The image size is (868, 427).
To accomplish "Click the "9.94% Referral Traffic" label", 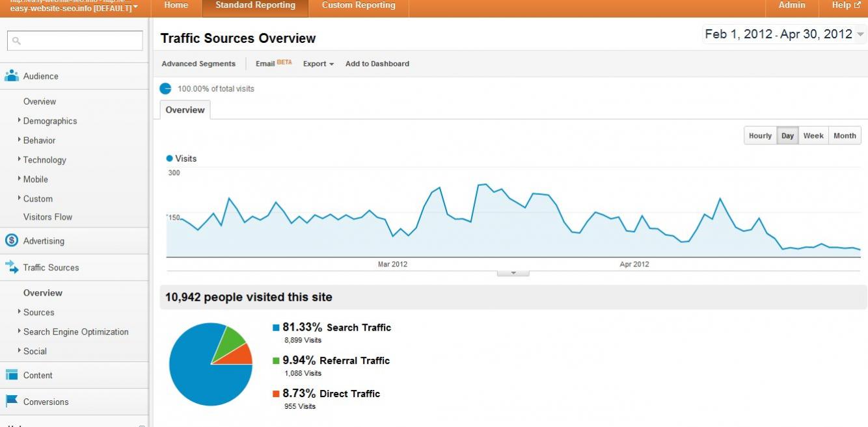I will tap(336, 361).
